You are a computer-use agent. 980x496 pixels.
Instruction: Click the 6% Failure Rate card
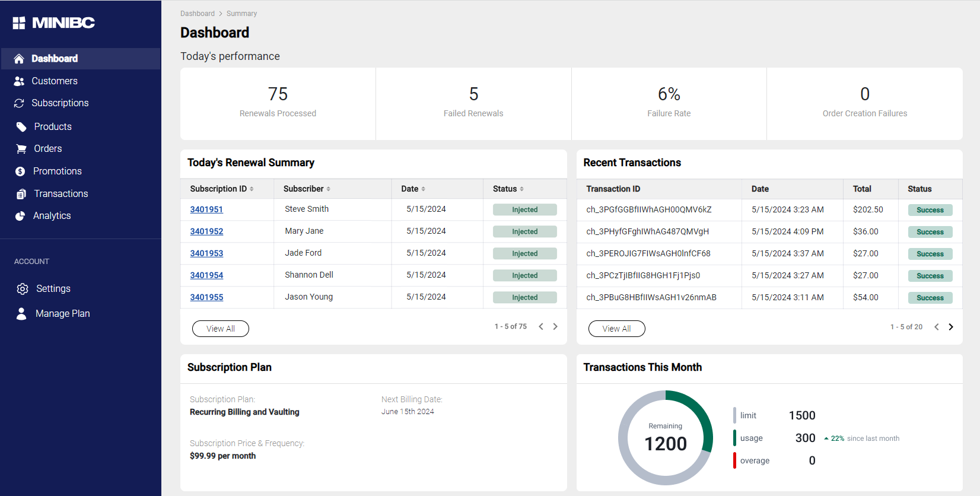pos(669,104)
